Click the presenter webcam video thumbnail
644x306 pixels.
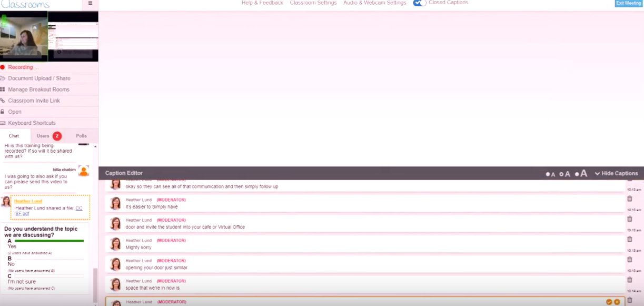point(24,36)
